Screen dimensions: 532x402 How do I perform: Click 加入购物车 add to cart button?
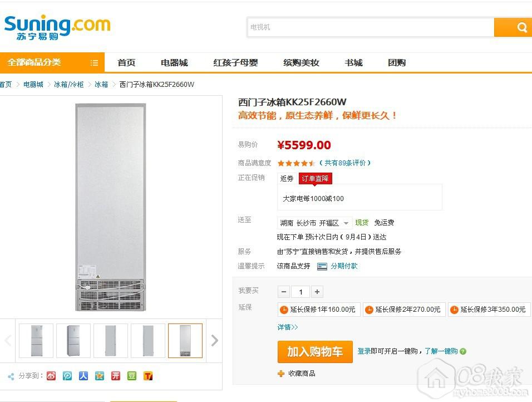point(315,352)
